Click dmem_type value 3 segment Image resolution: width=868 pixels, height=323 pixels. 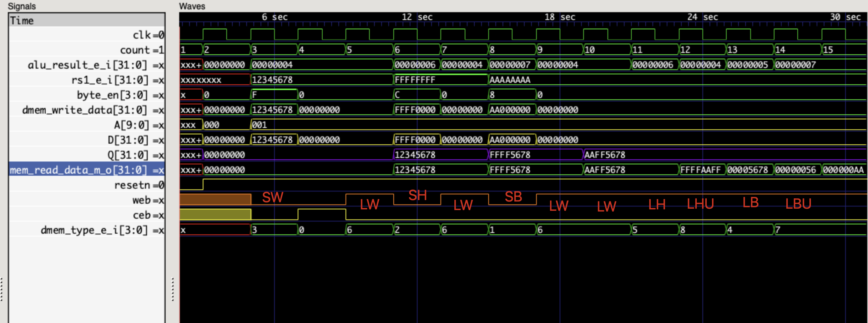pyautogui.click(x=274, y=230)
